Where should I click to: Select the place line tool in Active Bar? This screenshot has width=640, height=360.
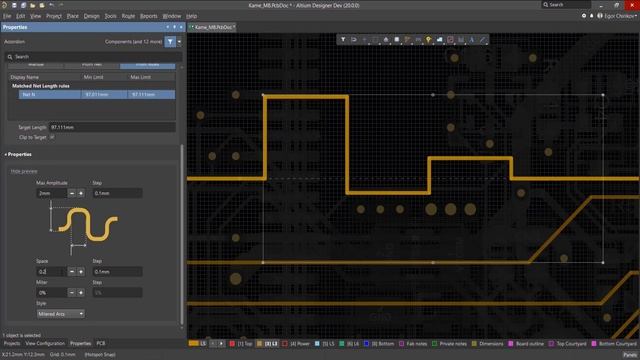[482, 40]
